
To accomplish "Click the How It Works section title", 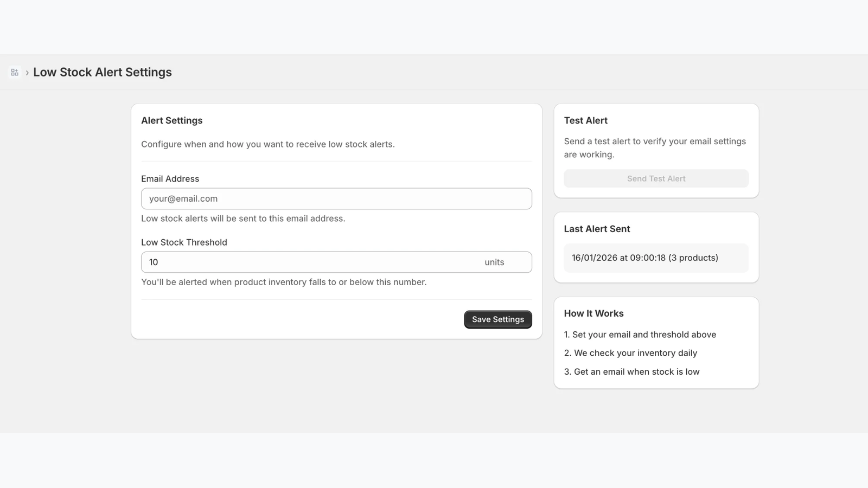I will [x=593, y=313].
